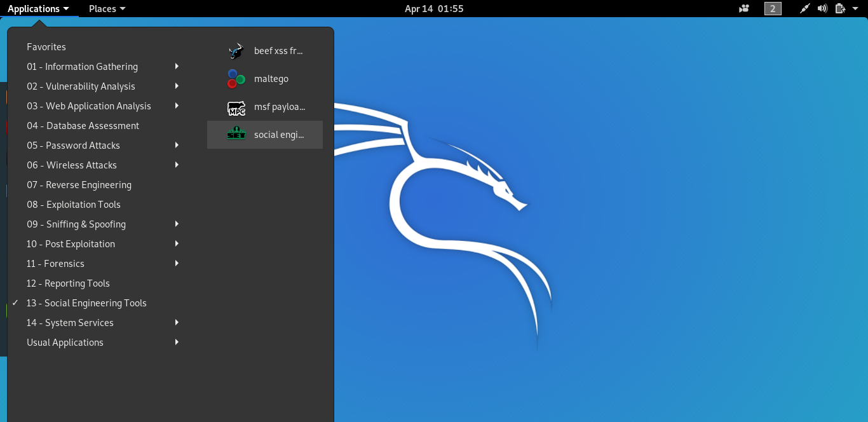This screenshot has width=868, height=422.
Task: Expand the Wireless Attacks submenu arrow
Action: [x=177, y=165]
